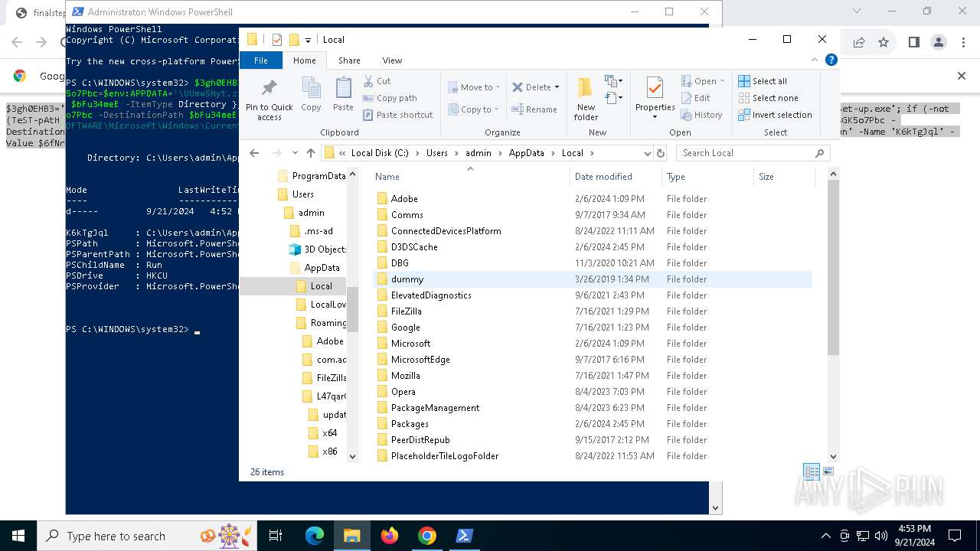This screenshot has height=551, width=980.
Task: Open the Windows Start menu
Action: coord(18,536)
